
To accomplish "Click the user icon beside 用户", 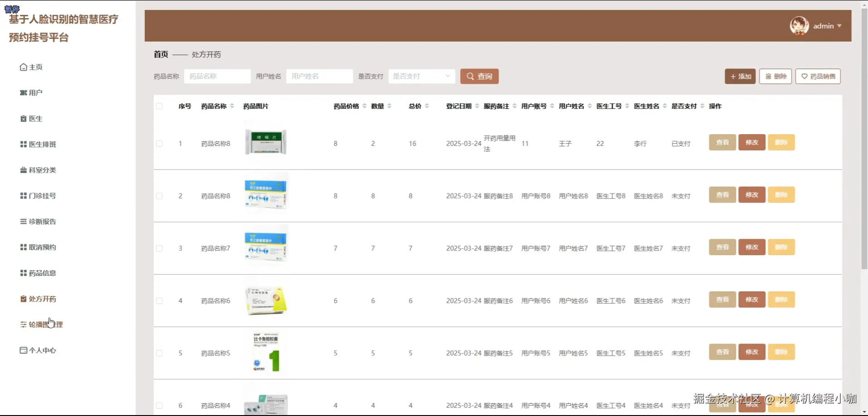I will (23, 93).
